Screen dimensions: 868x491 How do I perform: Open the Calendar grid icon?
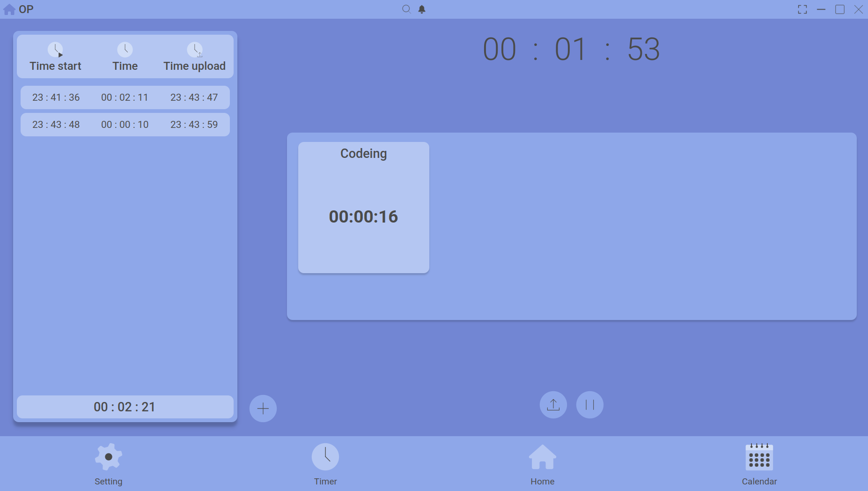click(x=759, y=457)
